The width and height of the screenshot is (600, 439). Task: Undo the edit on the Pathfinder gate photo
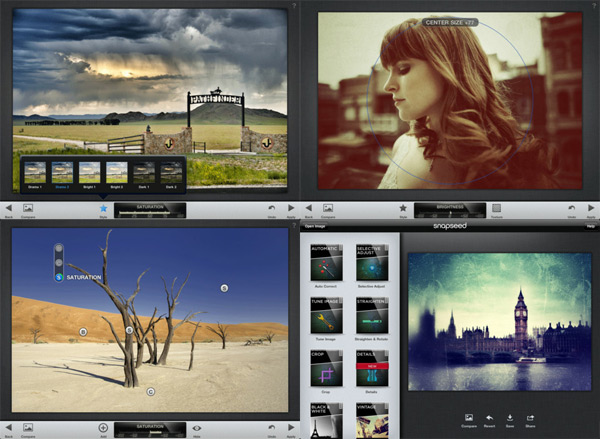click(272, 208)
